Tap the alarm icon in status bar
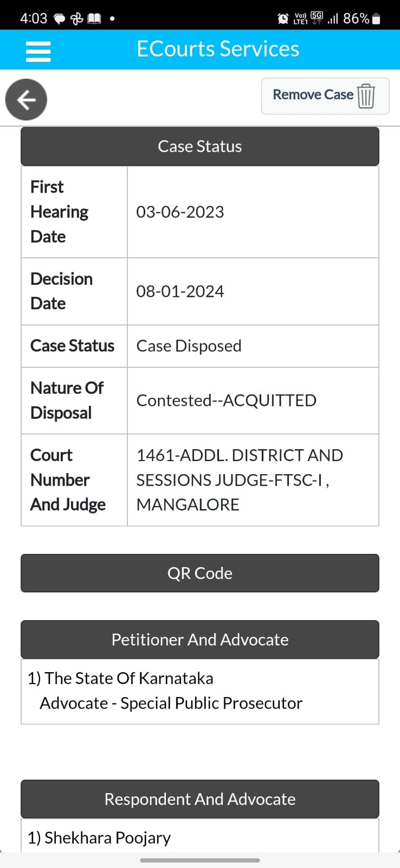 point(282,18)
